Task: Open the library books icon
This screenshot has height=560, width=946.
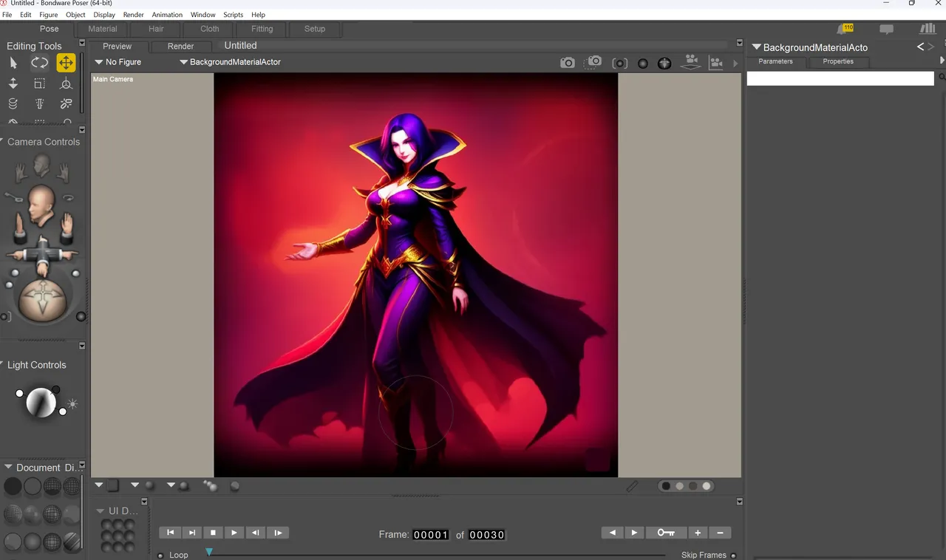Action: pyautogui.click(x=927, y=29)
